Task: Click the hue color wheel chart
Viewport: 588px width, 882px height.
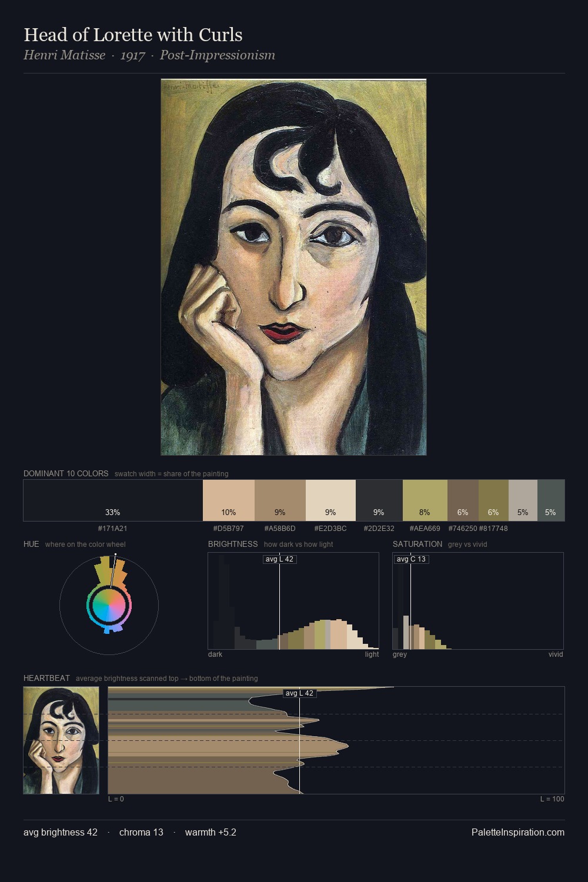Action: [x=109, y=604]
